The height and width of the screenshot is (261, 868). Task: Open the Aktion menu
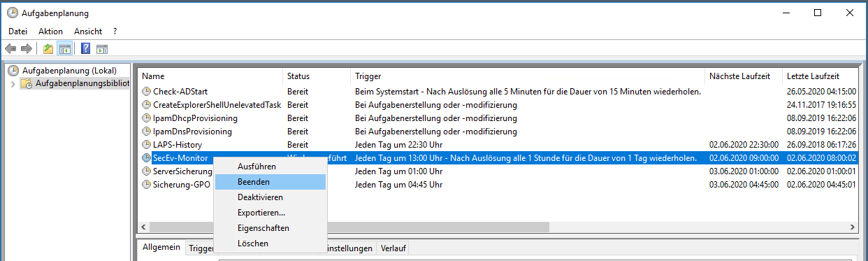[x=50, y=31]
